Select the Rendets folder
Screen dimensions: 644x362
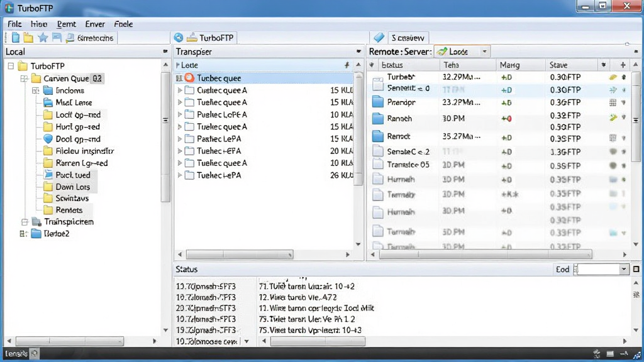click(x=69, y=210)
